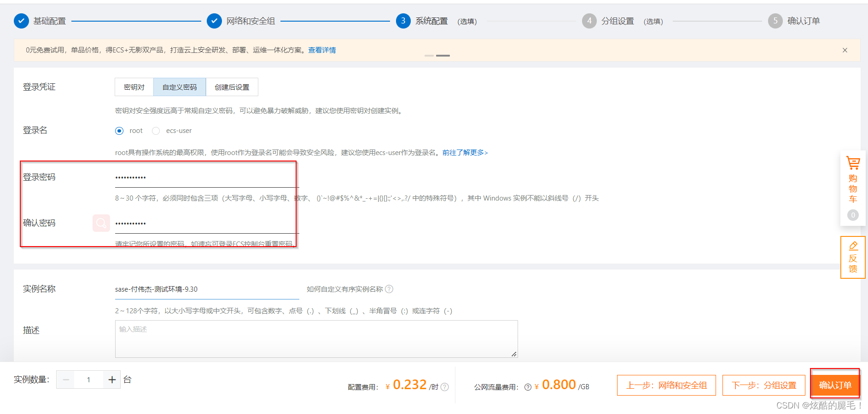The image size is (868, 414).
Task: Click help icon beside configuration fee per hour
Action: coord(444,387)
